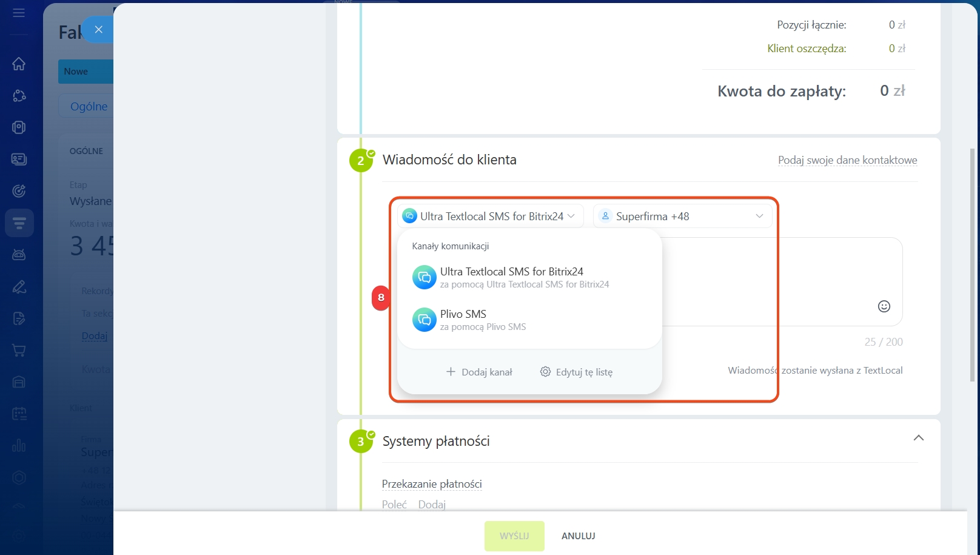Click the Plivo SMS channel icon
The height and width of the screenshot is (555, 980).
425,320
